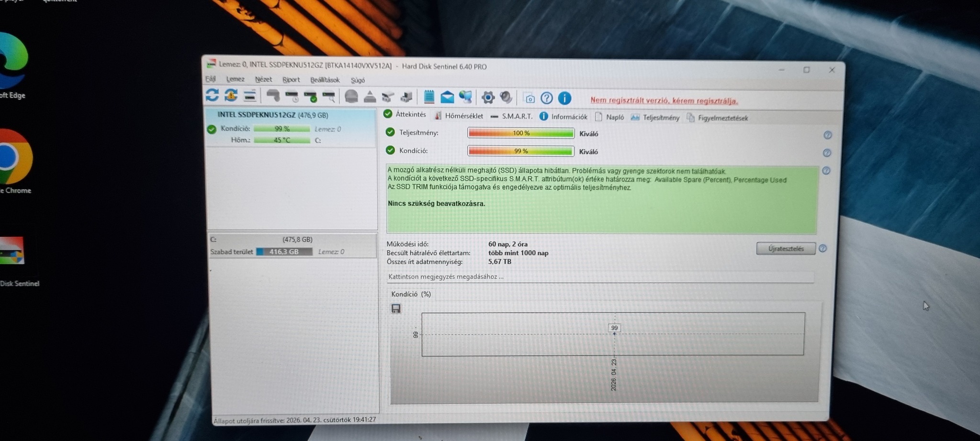Image resolution: width=980 pixels, height=441 pixels.
Task: Open the Súgó menu
Action: pyautogui.click(x=358, y=80)
